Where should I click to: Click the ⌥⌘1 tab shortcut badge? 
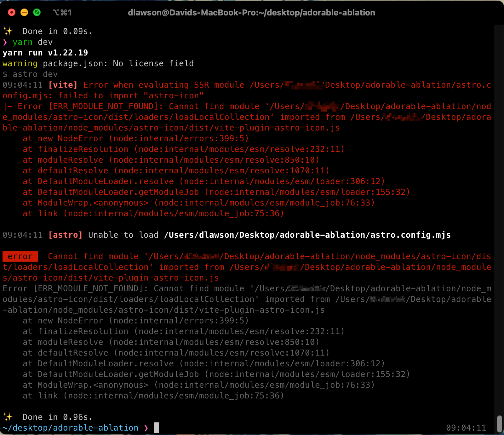click(62, 13)
